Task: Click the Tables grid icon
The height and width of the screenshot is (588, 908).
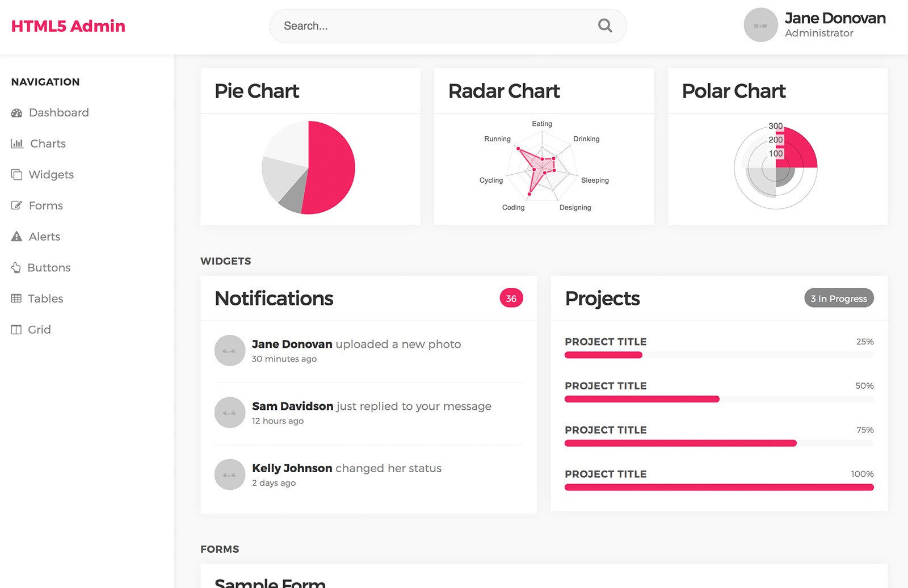Action: click(x=16, y=299)
